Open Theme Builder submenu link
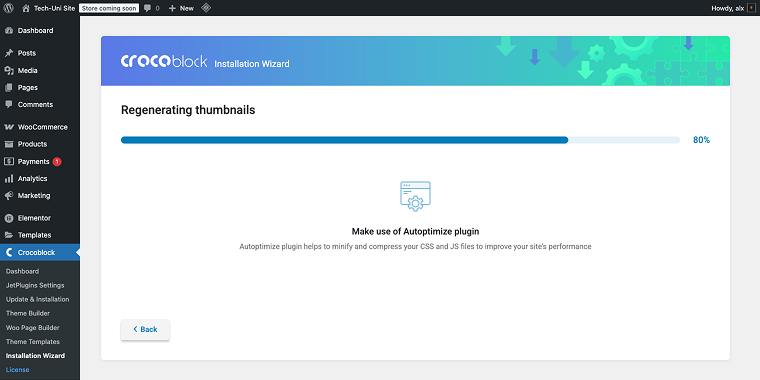This screenshot has height=380, width=760. [x=28, y=314]
